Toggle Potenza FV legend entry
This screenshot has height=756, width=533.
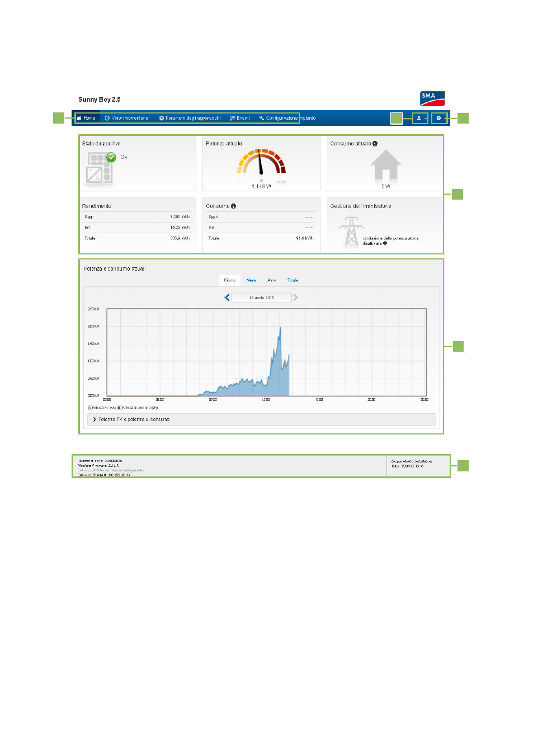tap(102, 408)
